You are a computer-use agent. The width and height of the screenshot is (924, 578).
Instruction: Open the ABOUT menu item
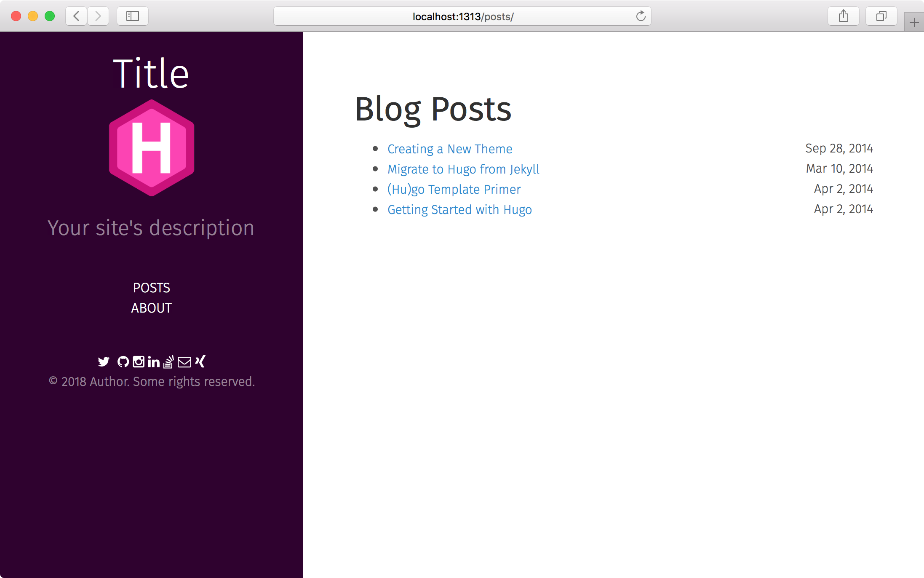tap(152, 308)
